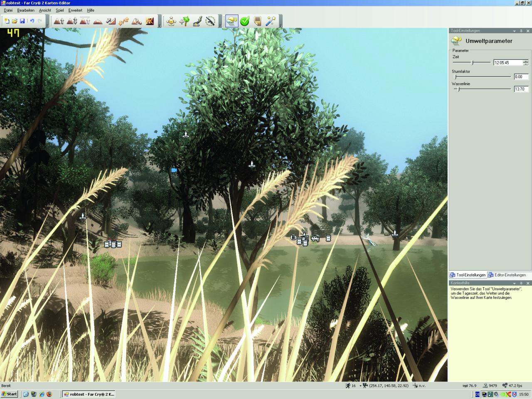The width and height of the screenshot is (532, 399).
Task: Open the movement speed dropdown in status bar
Action: point(360,386)
